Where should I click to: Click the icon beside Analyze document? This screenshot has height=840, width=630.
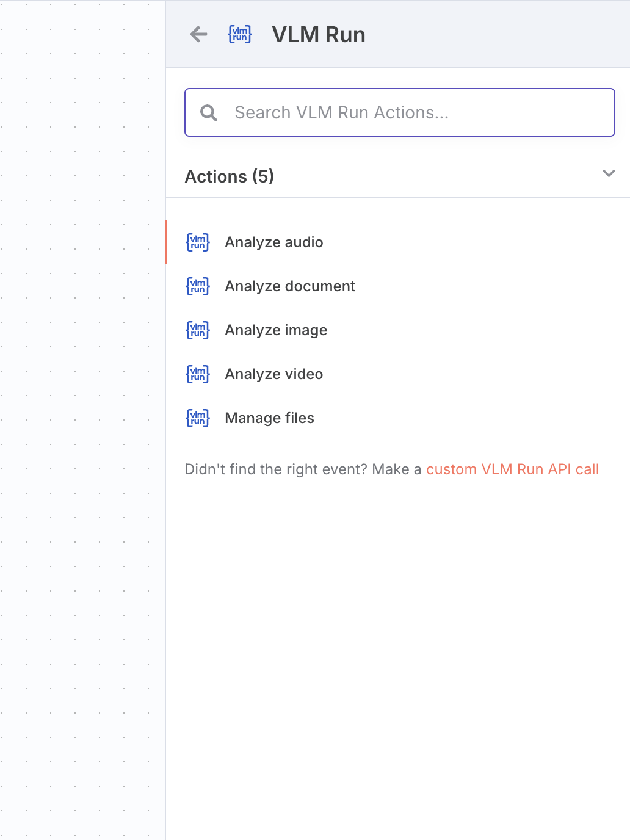[198, 286]
